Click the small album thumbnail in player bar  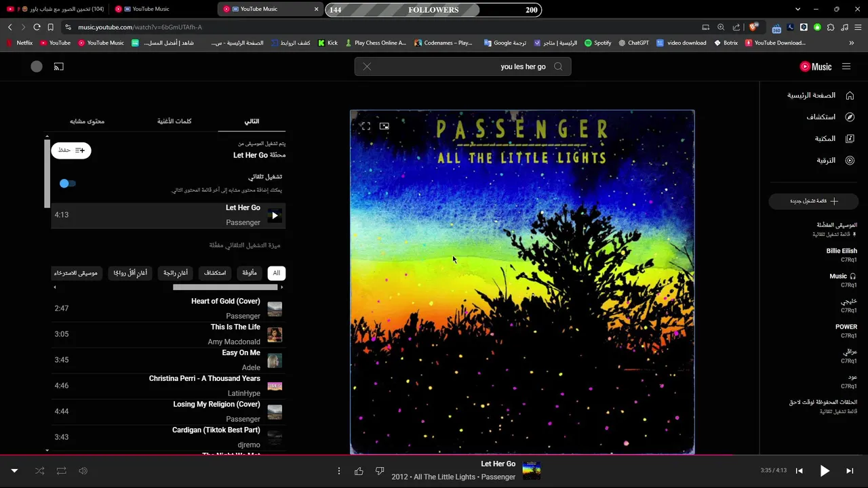coord(532,471)
